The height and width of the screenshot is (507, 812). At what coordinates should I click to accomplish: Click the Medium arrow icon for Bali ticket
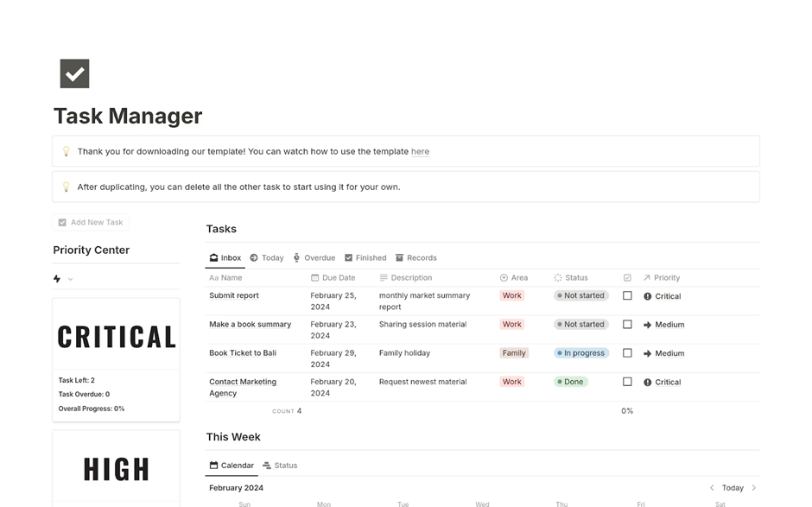tap(647, 353)
